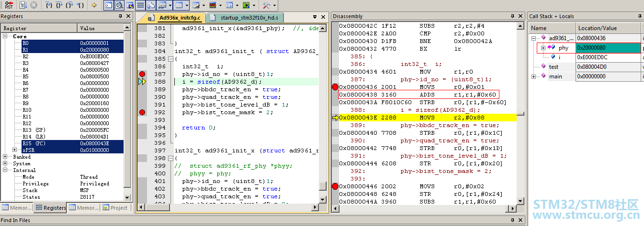Image resolution: width=644 pixels, height=226 pixels.
Task: Click the Step Over icon
Action: click(59, 5)
